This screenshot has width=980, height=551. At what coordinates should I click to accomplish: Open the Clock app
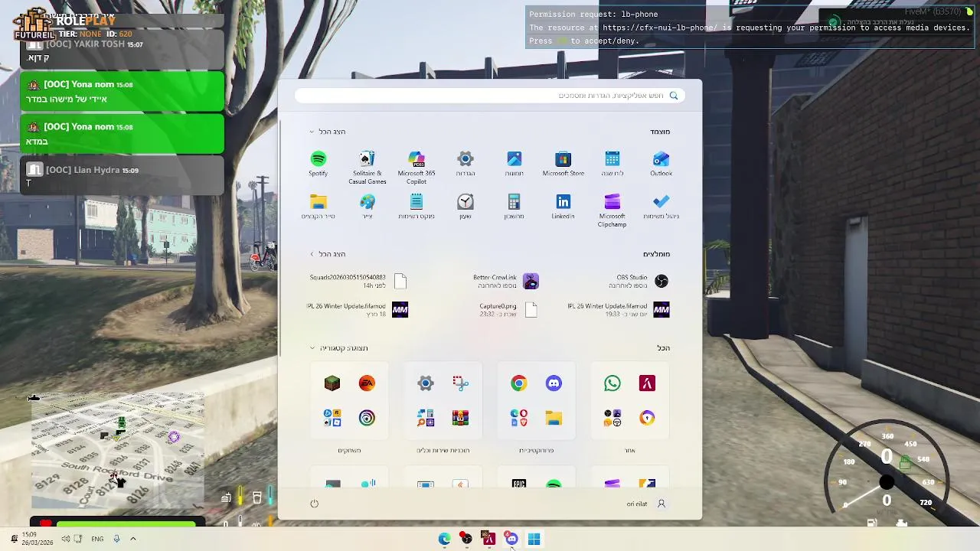pyautogui.click(x=465, y=207)
